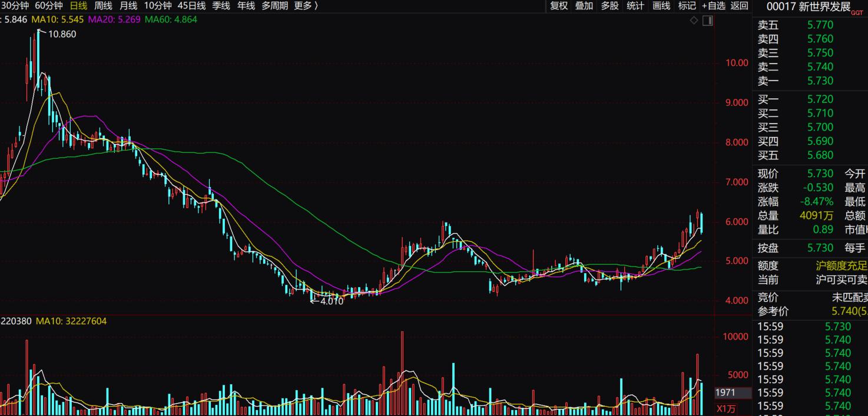868x416 pixels.
Task: Click the volume MA10: 32227604 label
Action: pyautogui.click(x=71, y=321)
